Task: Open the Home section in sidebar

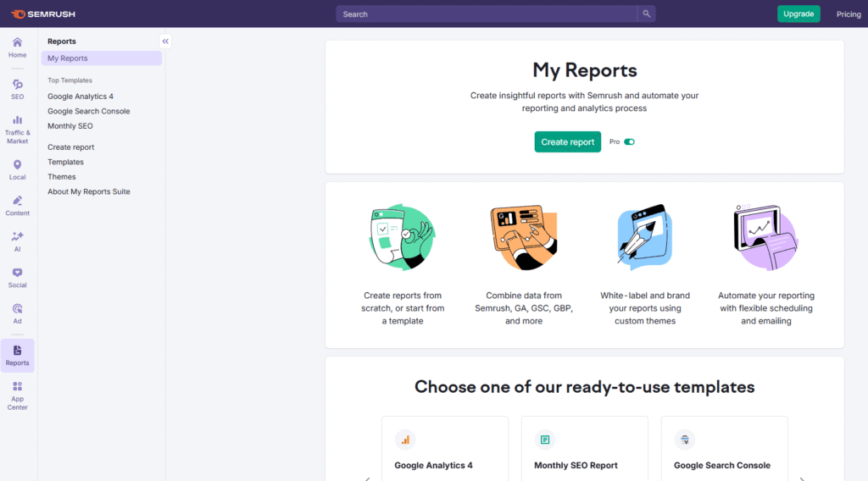Action: (x=17, y=47)
